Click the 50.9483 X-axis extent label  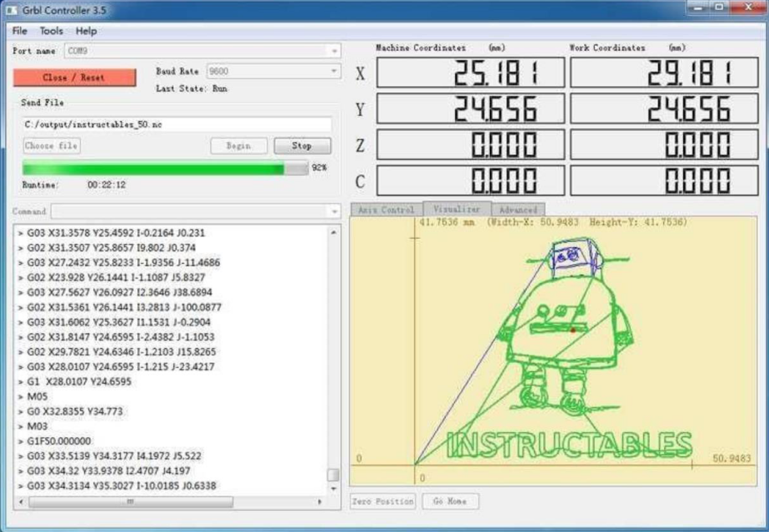732,458
